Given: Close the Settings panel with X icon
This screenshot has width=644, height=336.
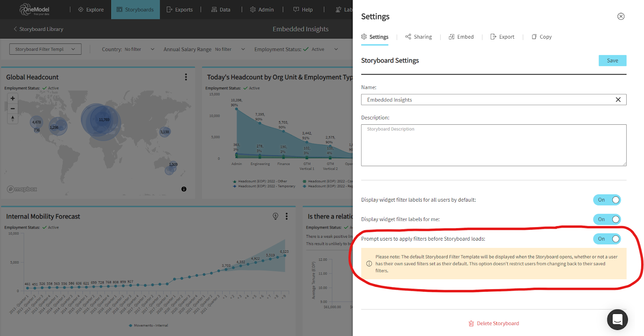Looking at the screenshot, I should click(621, 16).
